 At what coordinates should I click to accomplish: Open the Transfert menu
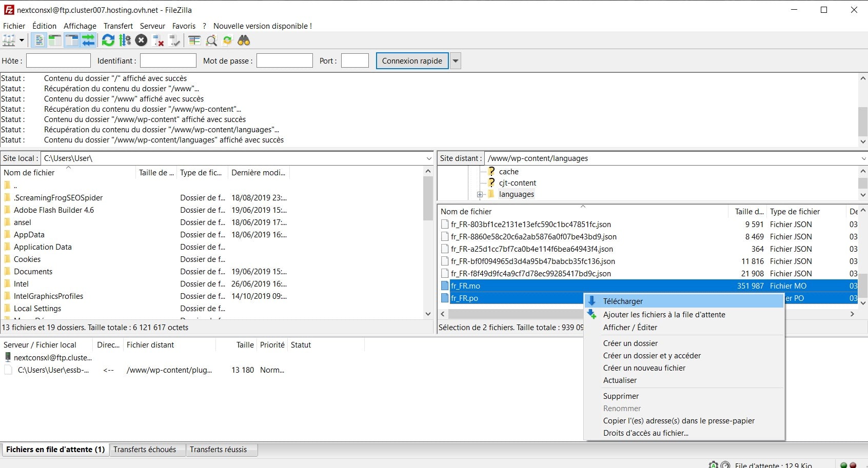tap(118, 26)
